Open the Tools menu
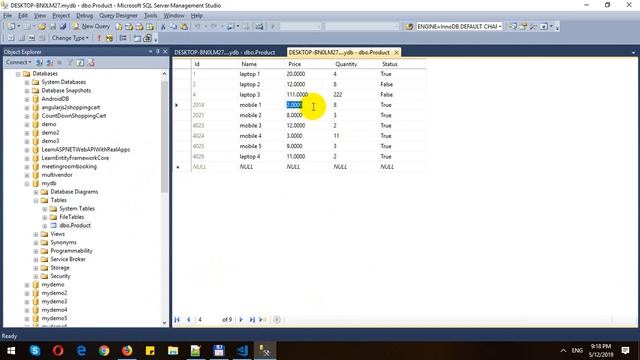This screenshot has height=360, width=640. pyautogui.click(x=151, y=16)
